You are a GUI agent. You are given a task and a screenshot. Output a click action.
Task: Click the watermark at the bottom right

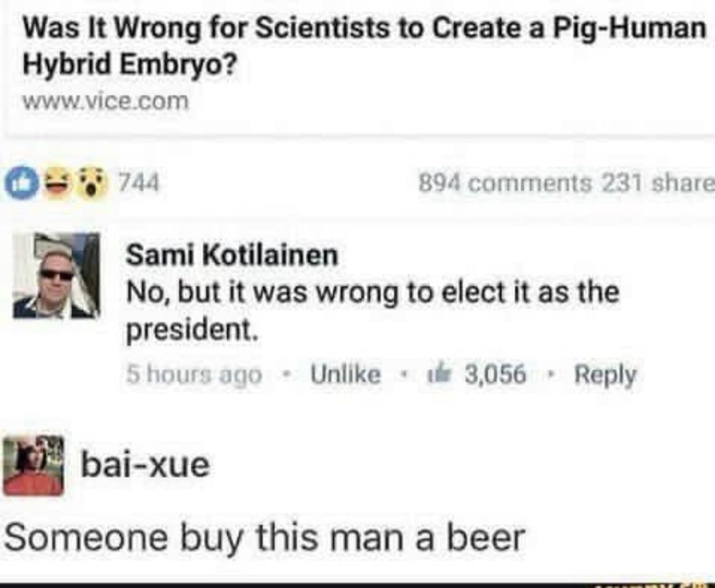click(x=652, y=584)
